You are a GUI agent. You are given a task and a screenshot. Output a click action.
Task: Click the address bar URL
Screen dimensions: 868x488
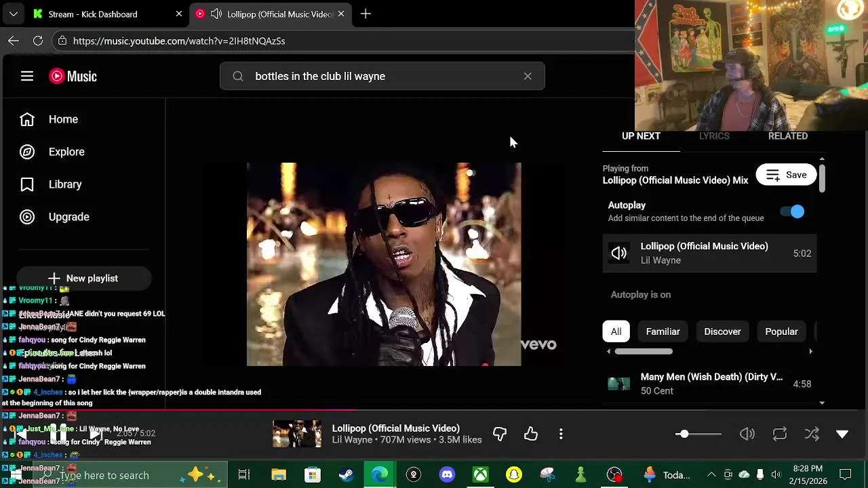pos(179,41)
